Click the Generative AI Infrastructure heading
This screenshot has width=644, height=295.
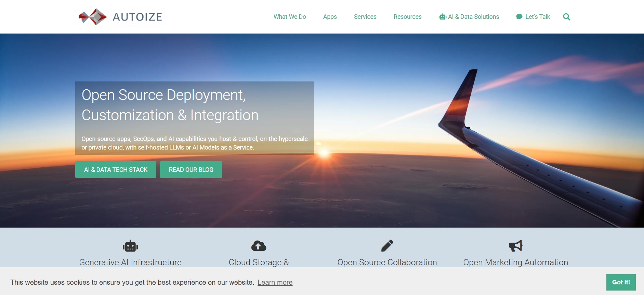point(130,262)
